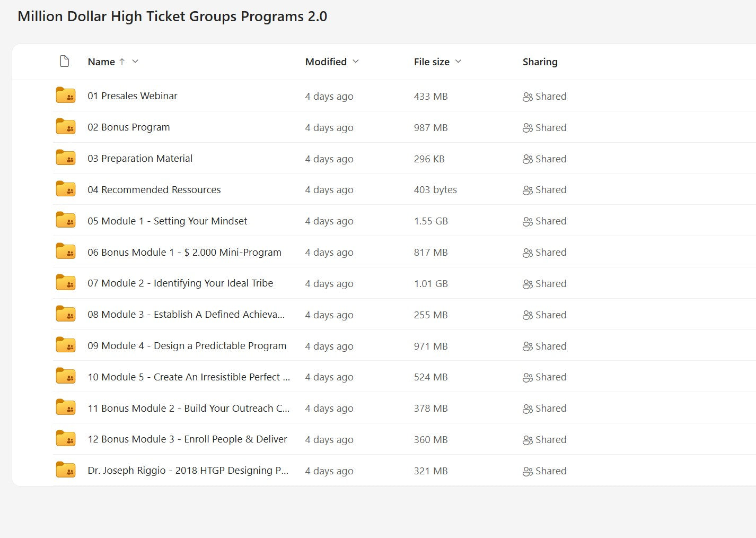
Task: Click the Modified column header label
Action: pos(324,62)
